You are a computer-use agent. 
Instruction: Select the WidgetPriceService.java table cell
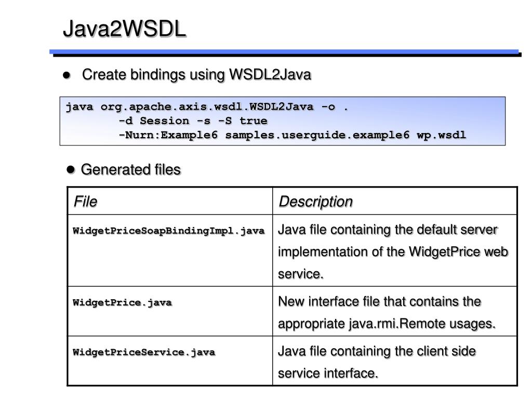click(170, 361)
